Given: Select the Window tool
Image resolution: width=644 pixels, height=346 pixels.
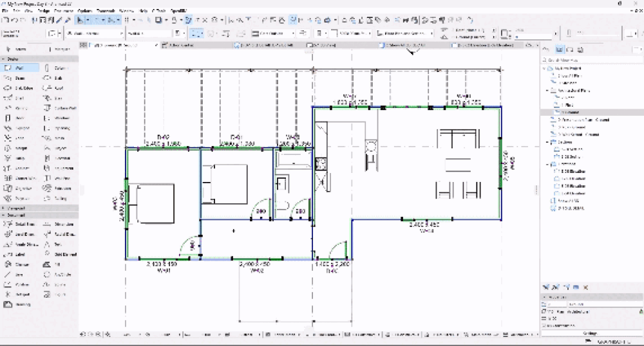Looking at the screenshot, I should click(58, 118).
